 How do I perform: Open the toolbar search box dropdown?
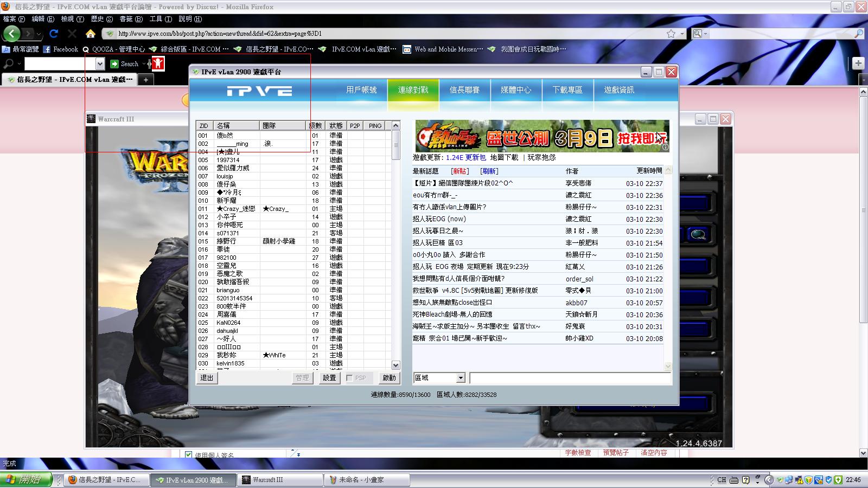point(100,64)
